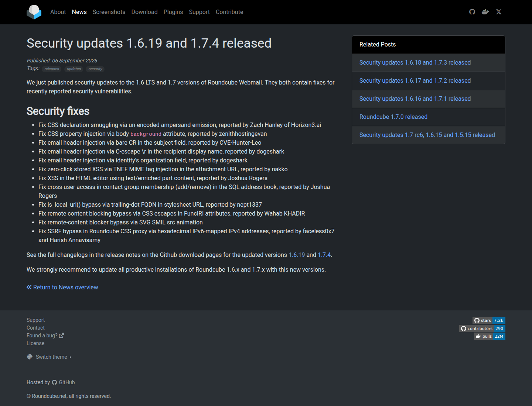This screenshot has height=406, width=532.
Task: Open the Screenshots menu item
Action: [x=109, y=12]
